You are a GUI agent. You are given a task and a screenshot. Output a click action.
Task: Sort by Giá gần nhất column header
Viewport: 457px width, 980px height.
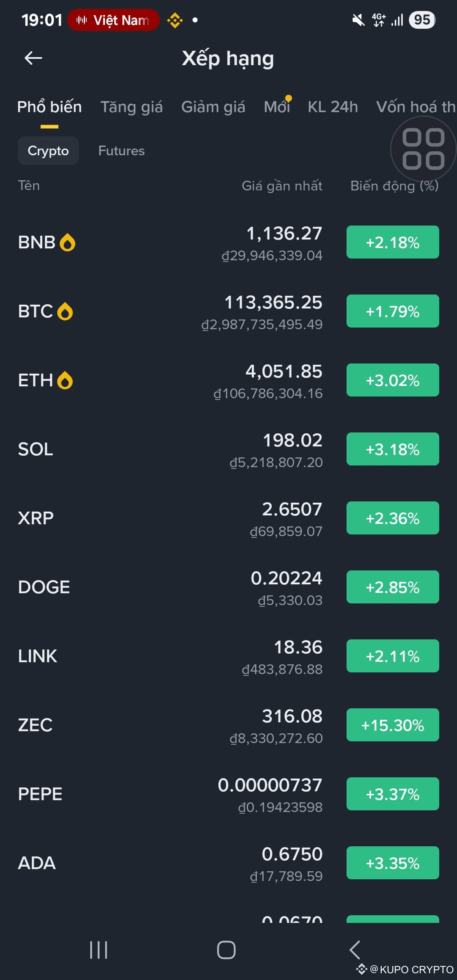point(282,186)
